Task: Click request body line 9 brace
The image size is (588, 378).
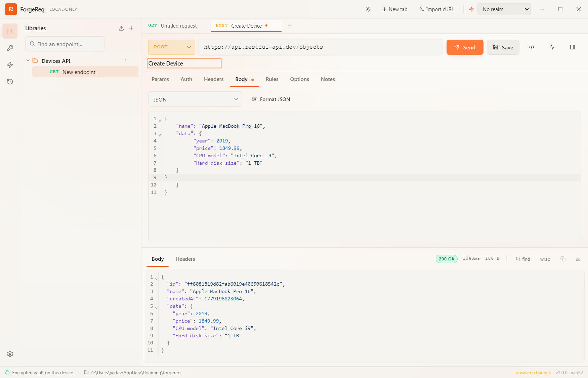Action: [x=166, y=177]
